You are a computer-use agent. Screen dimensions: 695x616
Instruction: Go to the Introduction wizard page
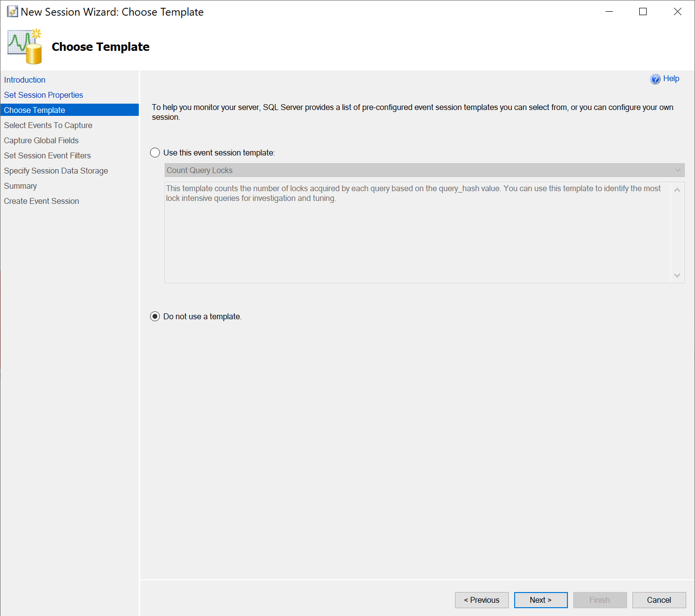[24, 80]
